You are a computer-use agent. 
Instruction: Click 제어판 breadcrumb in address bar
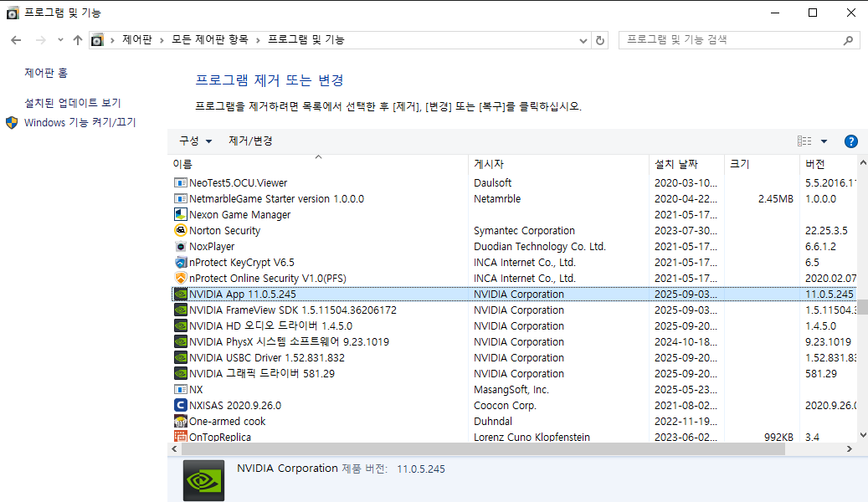point(136,40)
